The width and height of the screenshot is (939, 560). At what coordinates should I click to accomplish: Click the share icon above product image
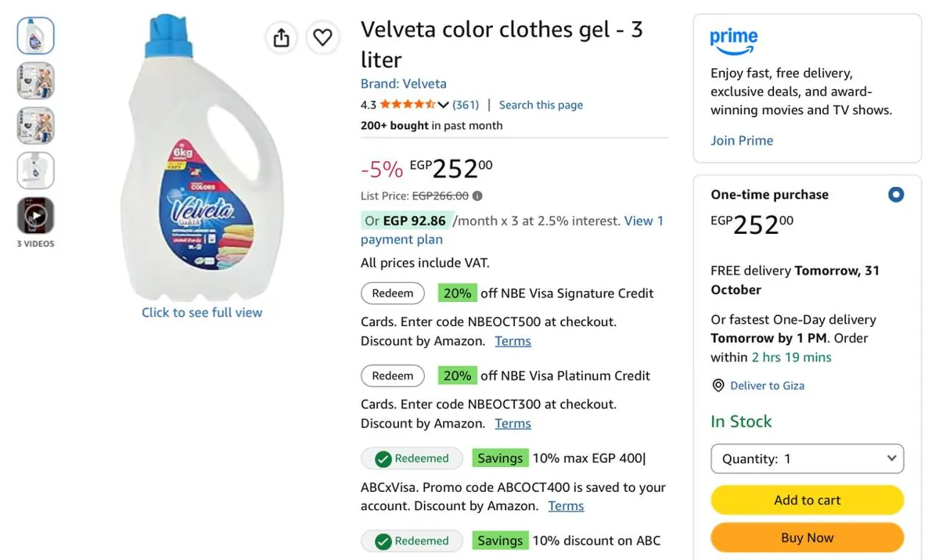click(282, 37)
